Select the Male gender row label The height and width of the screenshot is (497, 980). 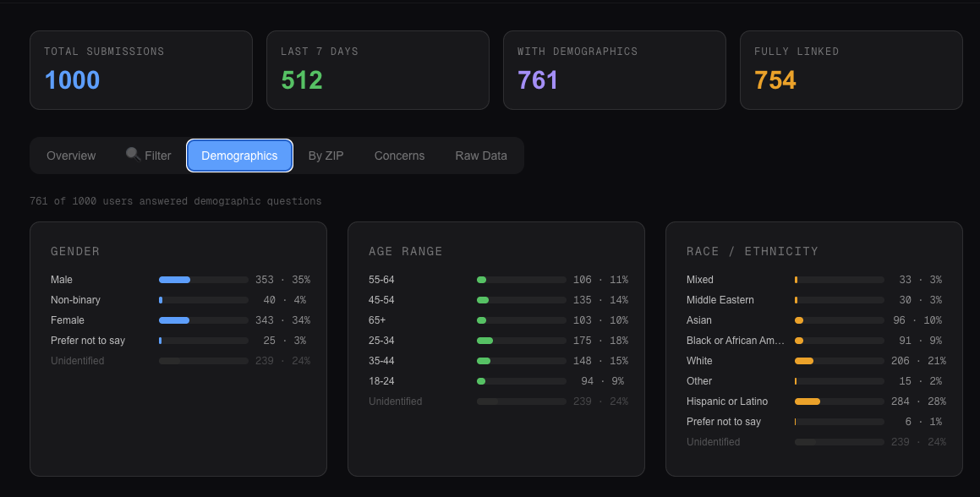click(61, 280)
